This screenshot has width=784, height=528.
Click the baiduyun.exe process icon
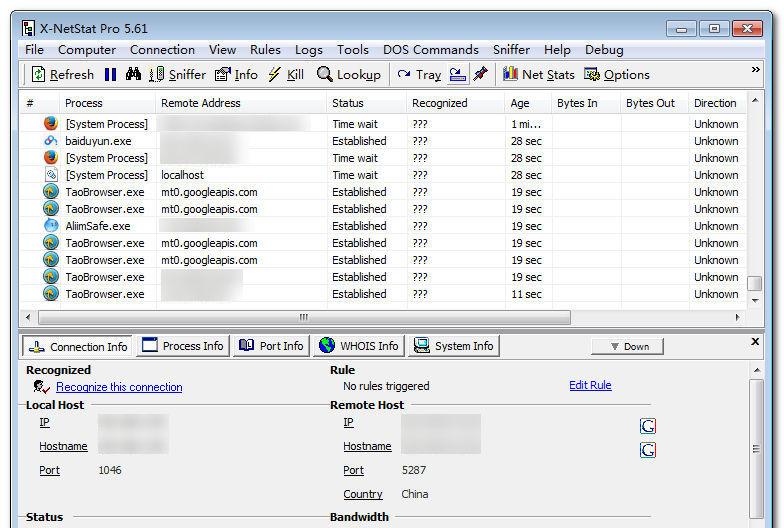tap(50, 141)
